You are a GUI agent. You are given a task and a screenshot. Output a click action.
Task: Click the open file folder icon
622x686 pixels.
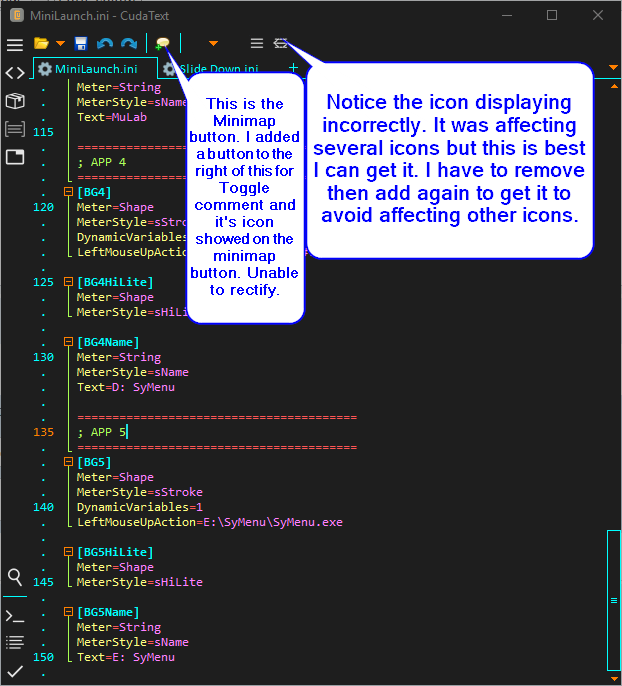pyautogui.click(x=41, y=44)
